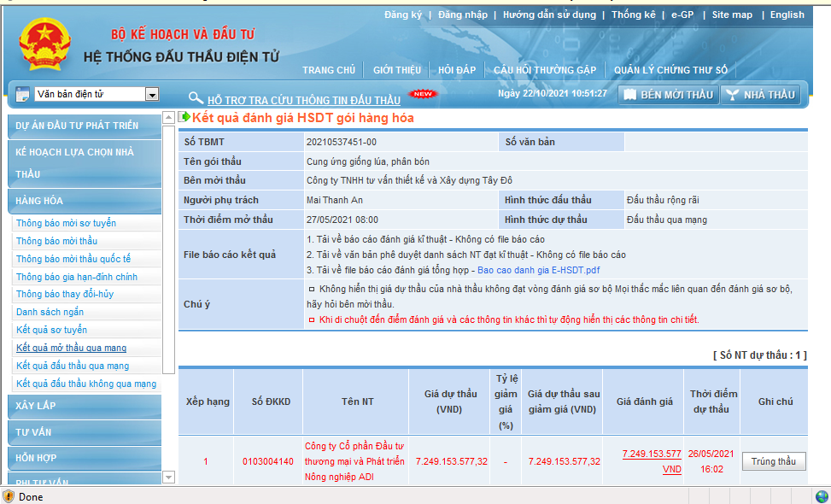Screen dimensions: 831x504
Task: Click the magnifier search icon
Action: 196,99
